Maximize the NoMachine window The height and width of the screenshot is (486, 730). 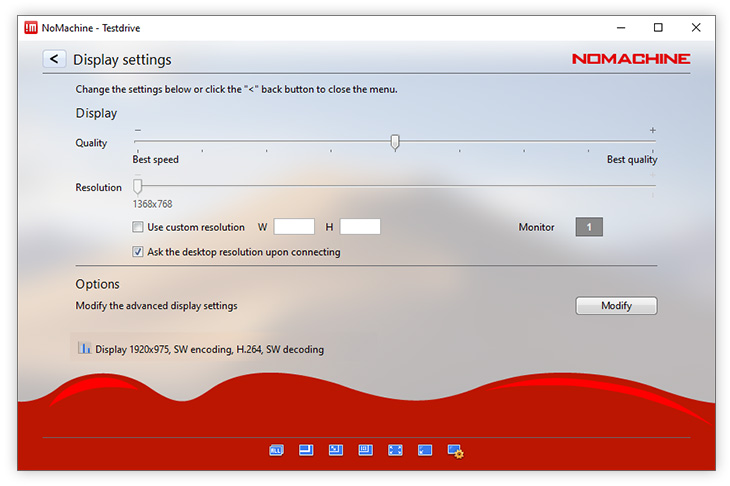pyautogui.click(x=658, y=27)
